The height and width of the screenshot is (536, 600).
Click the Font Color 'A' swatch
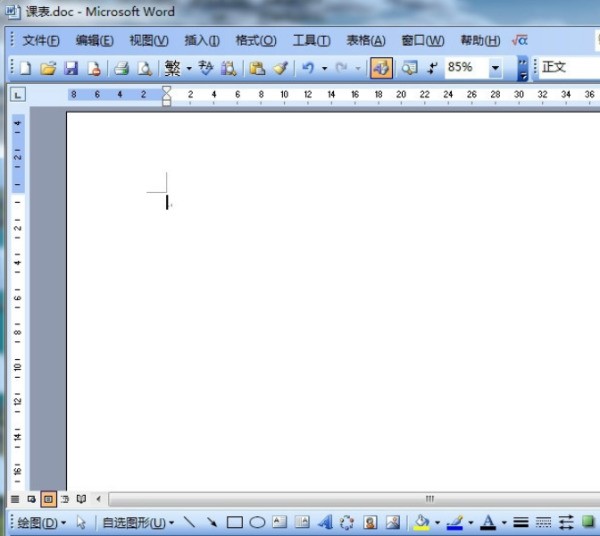pyautogui.click(x=488, y=522)
